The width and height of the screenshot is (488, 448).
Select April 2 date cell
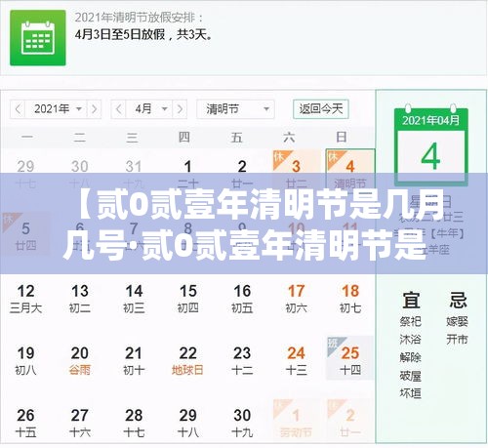(242, 174)
